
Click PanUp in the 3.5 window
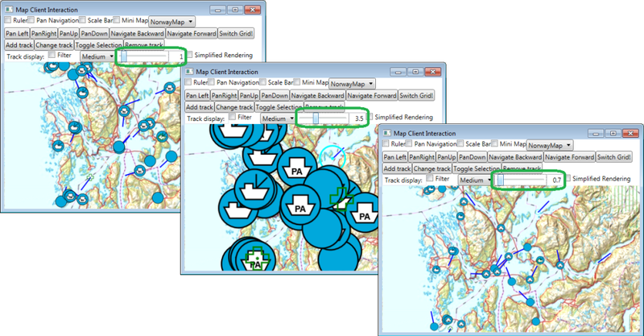[249, 95]
